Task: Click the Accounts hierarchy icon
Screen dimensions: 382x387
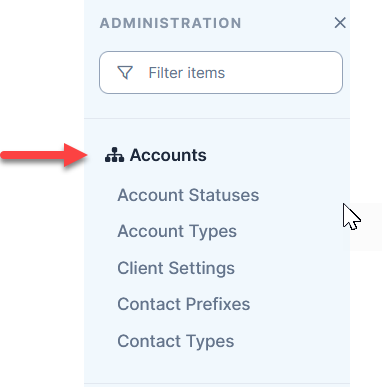Action: pyautogui.click(x=114, y=155)
